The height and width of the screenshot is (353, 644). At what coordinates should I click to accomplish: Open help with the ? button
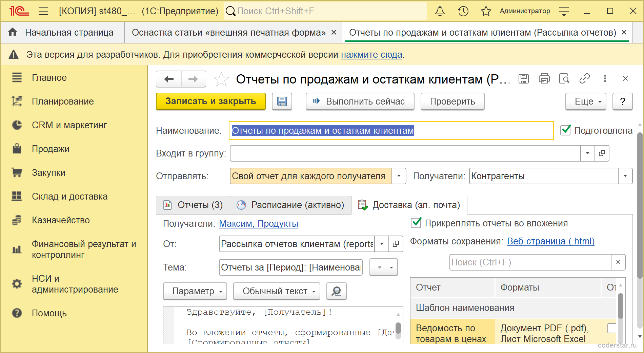[623, 101]
